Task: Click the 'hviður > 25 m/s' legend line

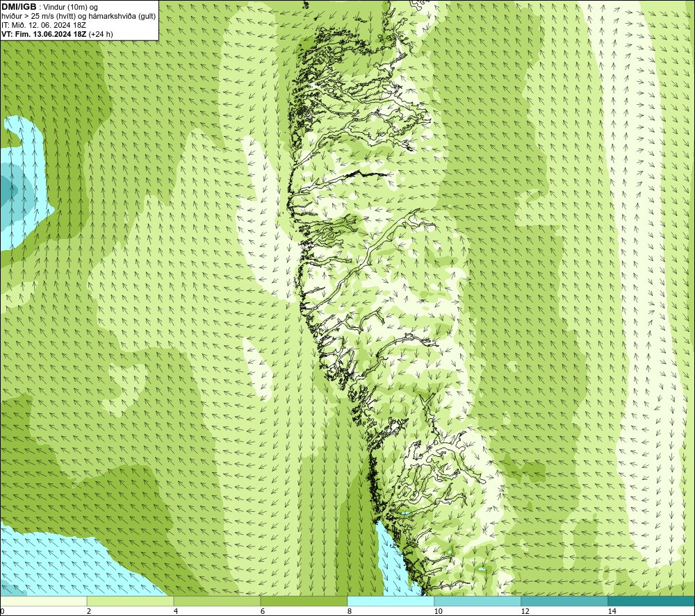Action: (x=79, y=17)
